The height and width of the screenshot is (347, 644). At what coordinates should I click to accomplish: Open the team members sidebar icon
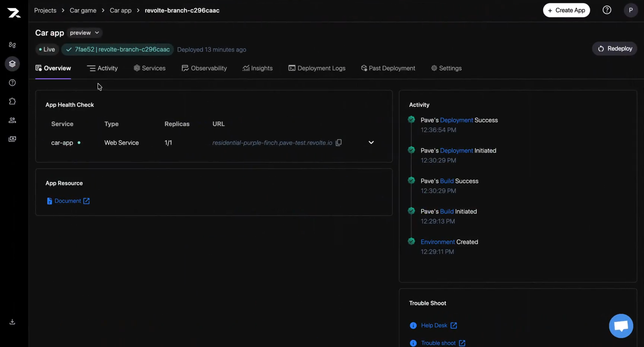(12, 120)
